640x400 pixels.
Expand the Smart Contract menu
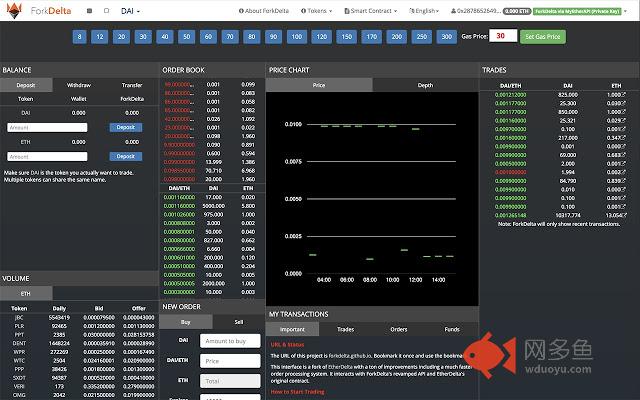[x=371, y=11]
